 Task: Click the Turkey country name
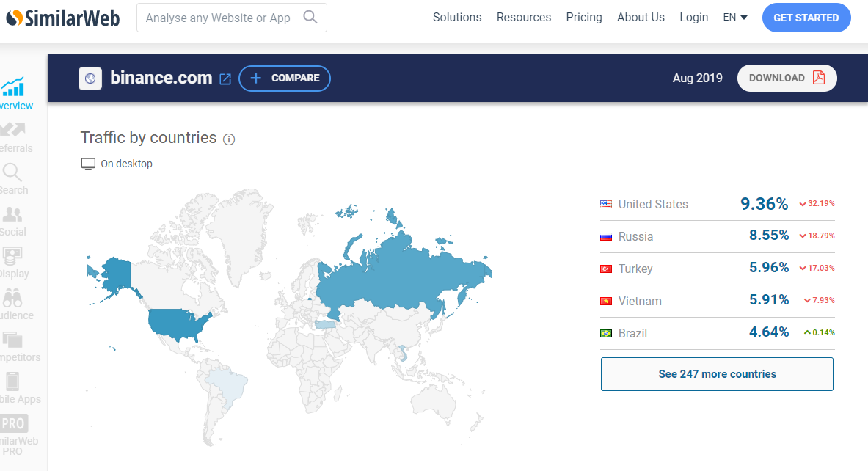(x=635, y=269)
